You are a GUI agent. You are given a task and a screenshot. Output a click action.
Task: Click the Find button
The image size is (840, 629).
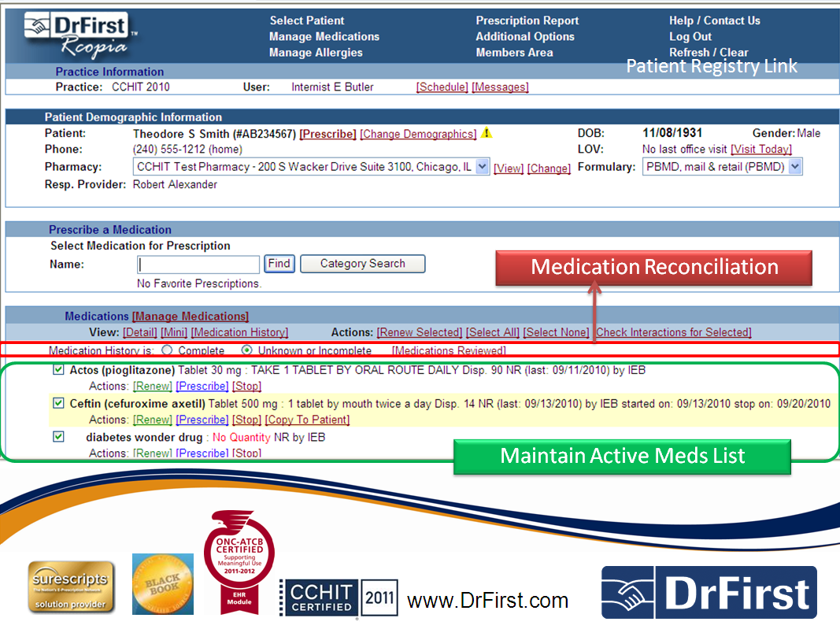pos(279,264)
